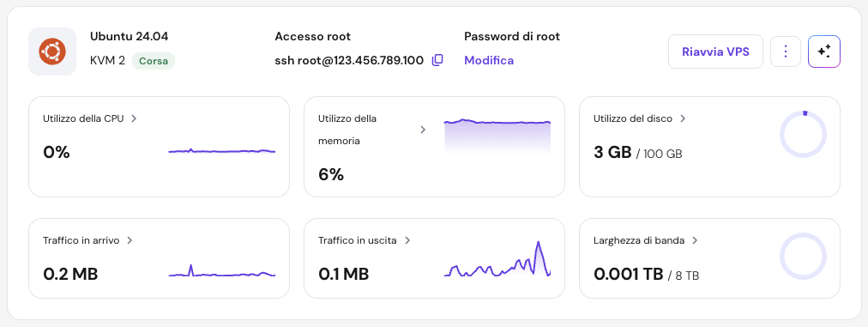Expand Utilizzo della memoria chevron
The height and width of the screenshot is (327, 868).
423,130
